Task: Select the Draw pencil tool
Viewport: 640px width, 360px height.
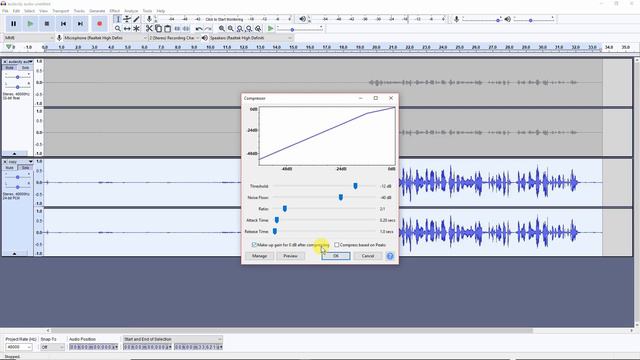Action: point(136,19)
